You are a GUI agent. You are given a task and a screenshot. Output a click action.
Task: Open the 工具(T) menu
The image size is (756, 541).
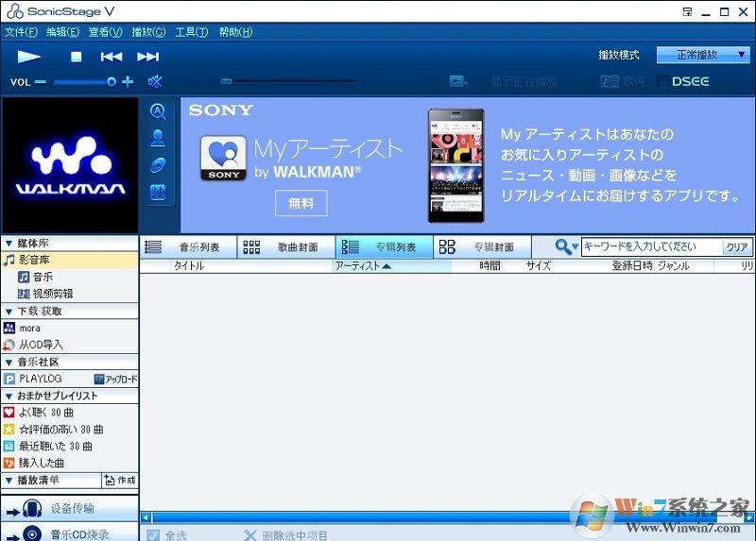(191, 32)
